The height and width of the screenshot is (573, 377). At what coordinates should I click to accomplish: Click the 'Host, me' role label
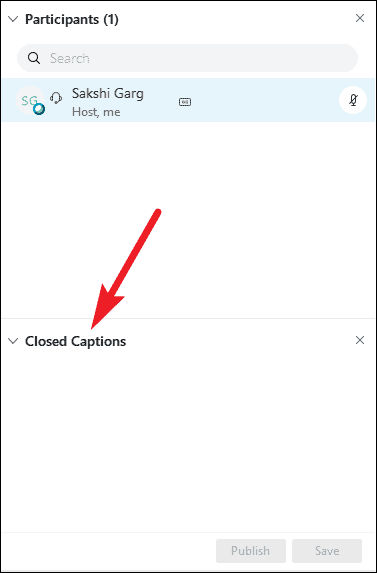point(96,111)
